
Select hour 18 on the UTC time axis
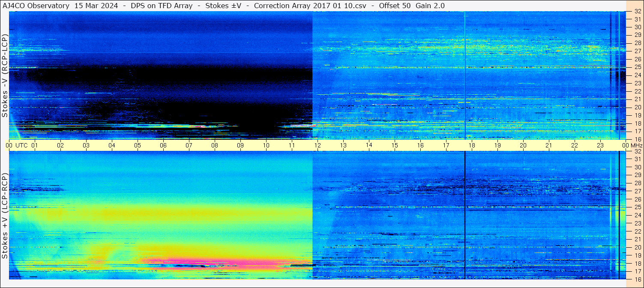472,145
